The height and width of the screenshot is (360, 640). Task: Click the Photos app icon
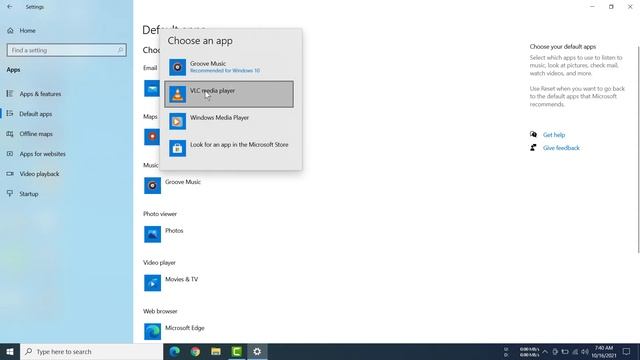click(152, 234)
